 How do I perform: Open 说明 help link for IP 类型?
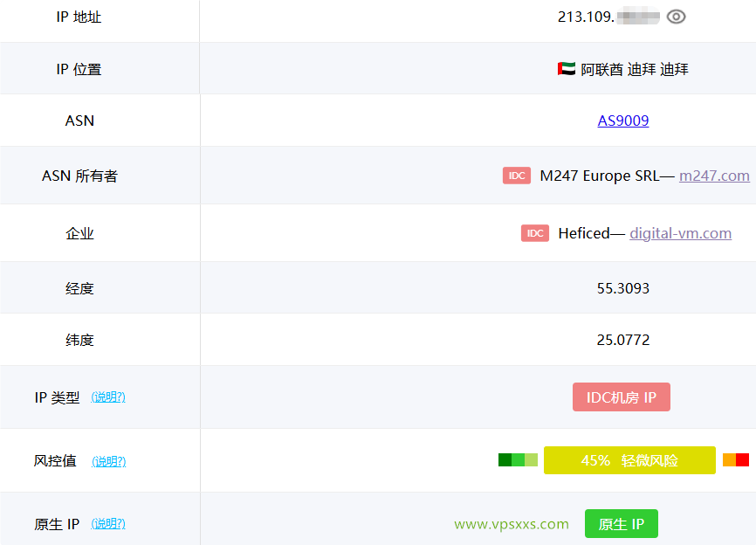coord(108,397)
